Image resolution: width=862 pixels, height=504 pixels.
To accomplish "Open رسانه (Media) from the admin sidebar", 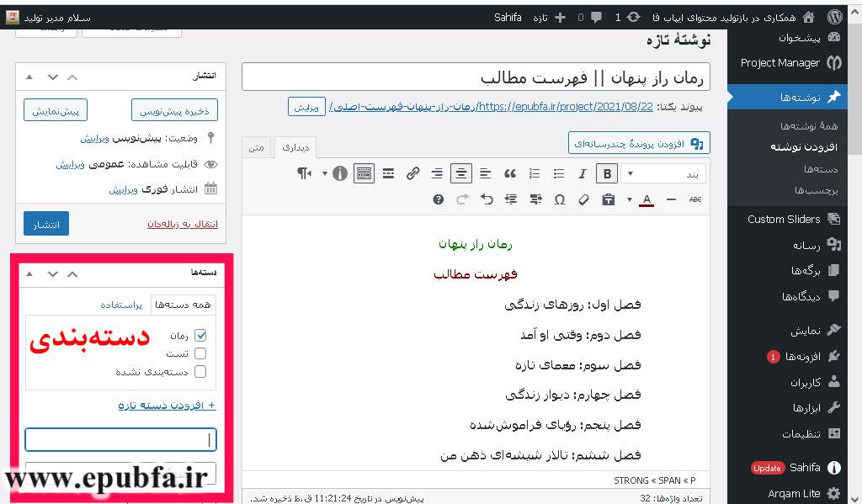I will (x=804, y=245).
